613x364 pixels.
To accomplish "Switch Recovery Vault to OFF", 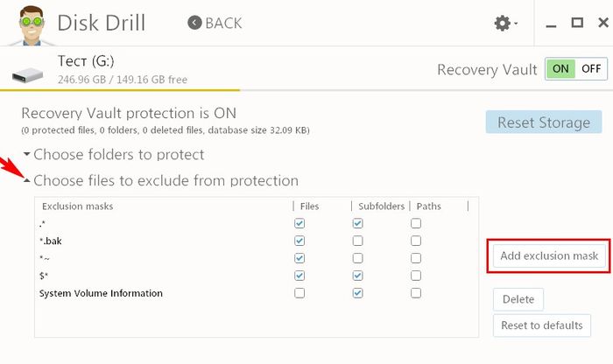I will pyautogui.click(x=591, y=68).
